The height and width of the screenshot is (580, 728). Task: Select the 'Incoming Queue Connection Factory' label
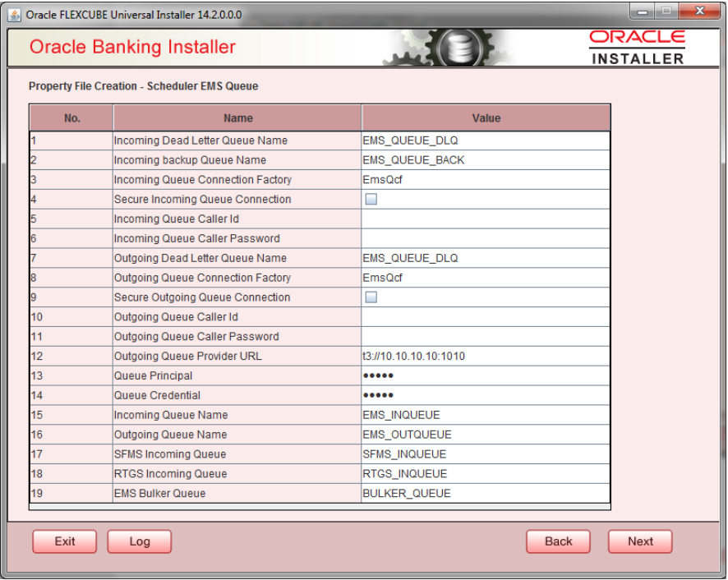(x=203, y=180)
